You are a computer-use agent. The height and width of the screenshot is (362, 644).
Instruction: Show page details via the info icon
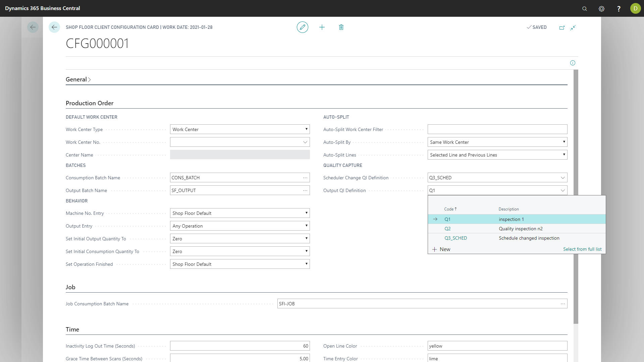point(573,63)
